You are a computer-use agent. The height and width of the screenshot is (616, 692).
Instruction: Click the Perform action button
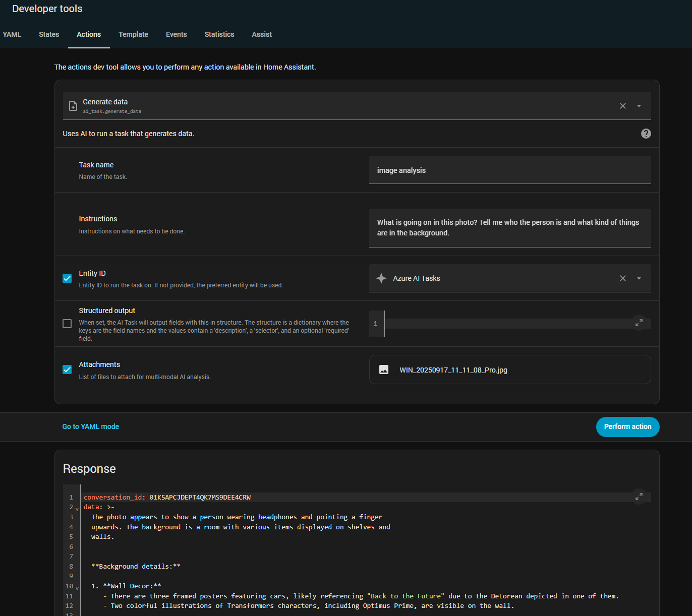pos(627,426)
